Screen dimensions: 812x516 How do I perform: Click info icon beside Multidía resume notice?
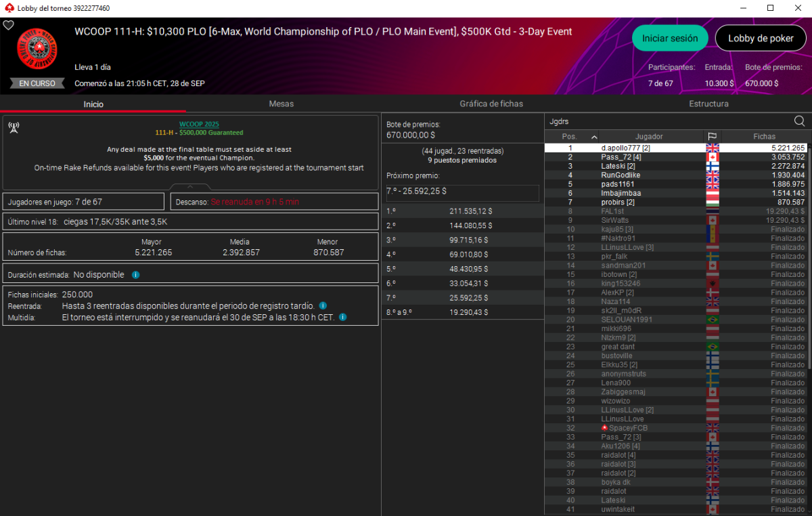343,317
